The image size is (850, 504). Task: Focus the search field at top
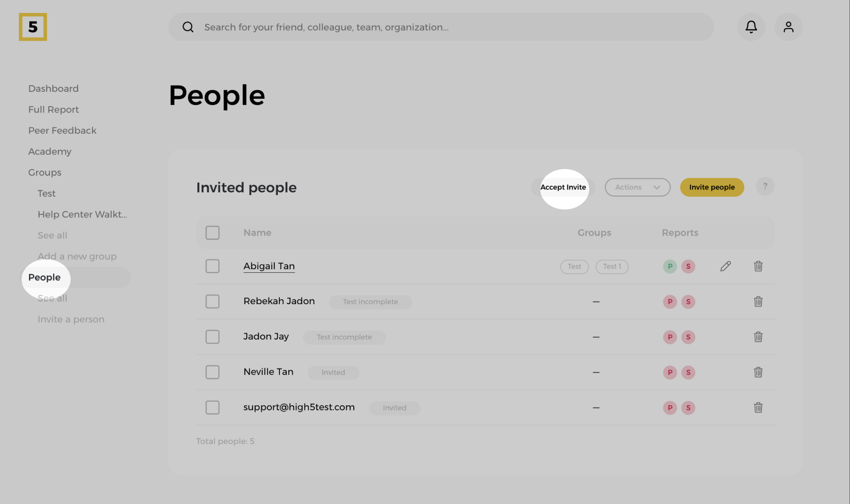tap(441, 27)
